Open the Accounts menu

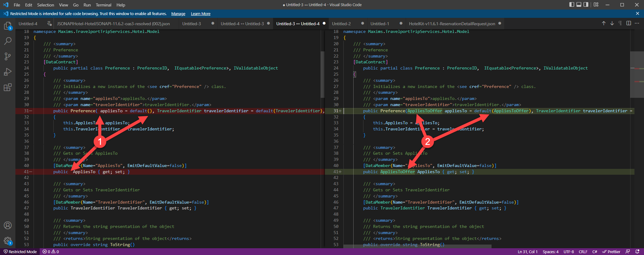tap(8, 225)
